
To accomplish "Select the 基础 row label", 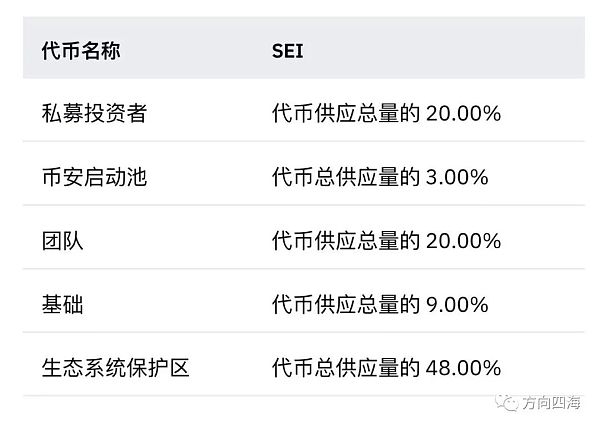I will point(63,304).
